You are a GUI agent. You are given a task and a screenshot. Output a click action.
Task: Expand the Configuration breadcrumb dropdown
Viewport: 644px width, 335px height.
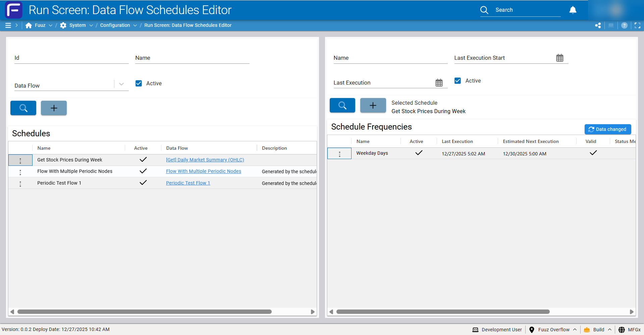click(135, 26)
